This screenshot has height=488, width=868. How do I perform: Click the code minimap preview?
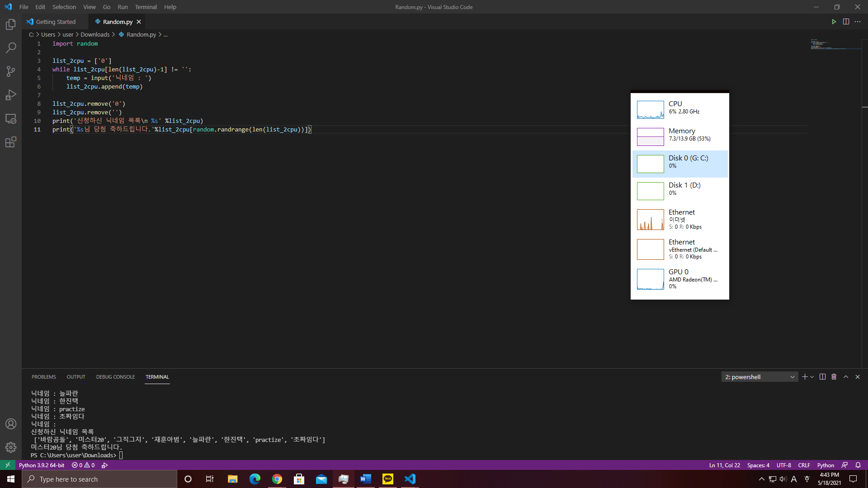tap(835, 44)
